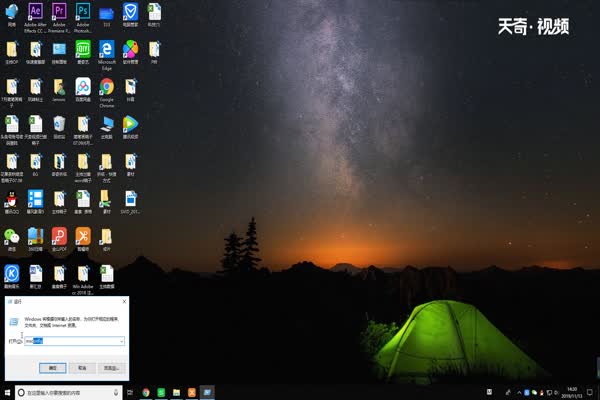Image resolution: width=600 pixels, height=400 pixels.
Task: Expand the Run dialog command history dropdown
Action: [x=121, y=341]
